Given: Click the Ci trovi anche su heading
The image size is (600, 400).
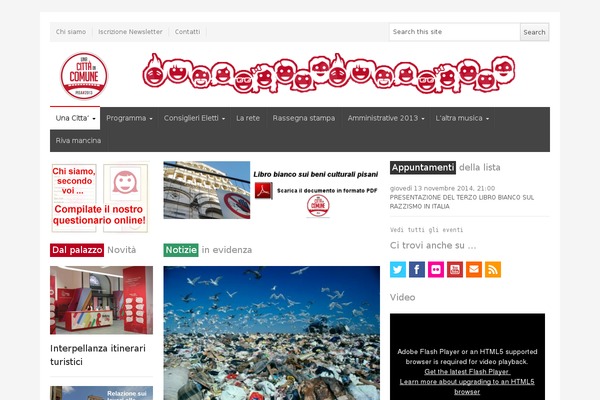Looking at the screenshot, I should click(x=433, y=245).
